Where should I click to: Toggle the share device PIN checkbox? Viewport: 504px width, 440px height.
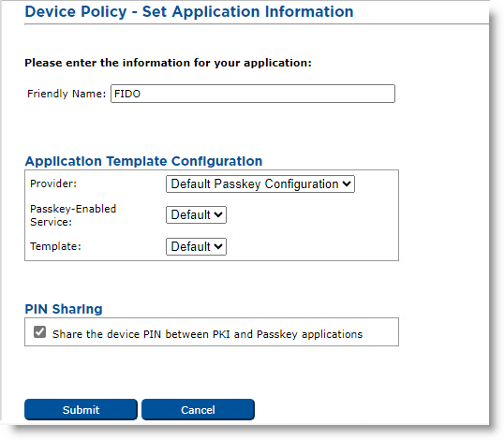click(40, 332)
